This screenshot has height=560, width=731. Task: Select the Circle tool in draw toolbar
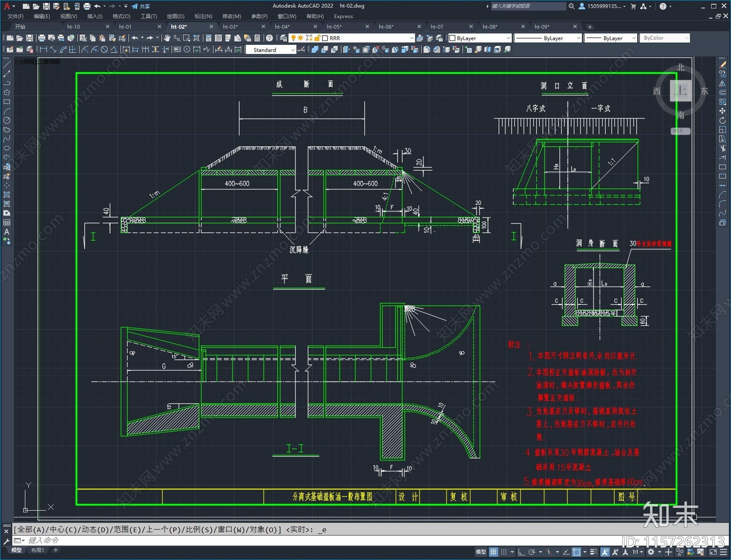click(x=6, y=120)
